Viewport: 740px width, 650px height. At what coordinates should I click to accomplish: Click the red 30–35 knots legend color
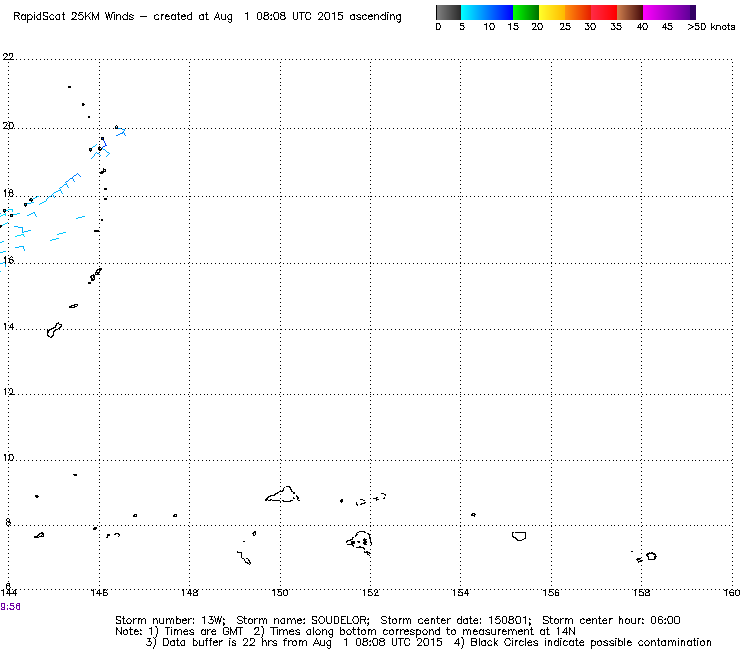[x=604, y=12]
